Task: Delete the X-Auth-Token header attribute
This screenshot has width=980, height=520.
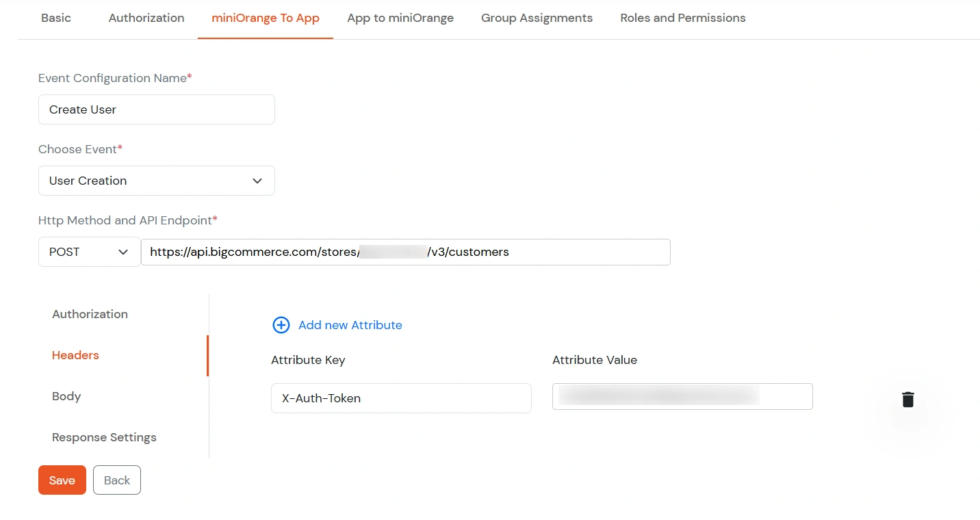Action: 907,399
